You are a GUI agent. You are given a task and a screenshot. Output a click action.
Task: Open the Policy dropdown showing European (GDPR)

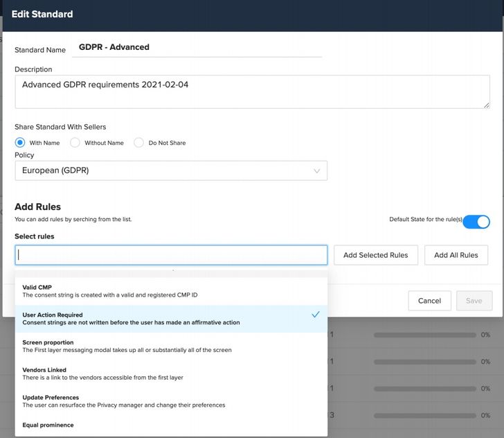171,170
